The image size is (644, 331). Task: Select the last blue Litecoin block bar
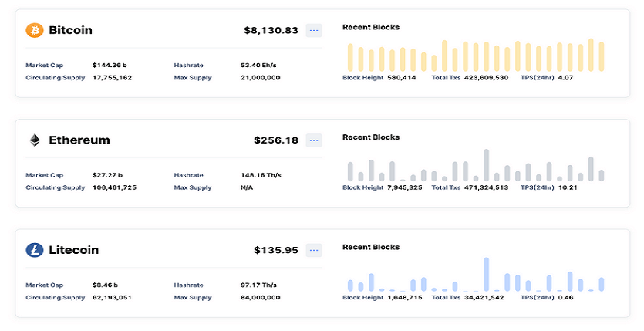pyautogui.click(x=602, y=285)
